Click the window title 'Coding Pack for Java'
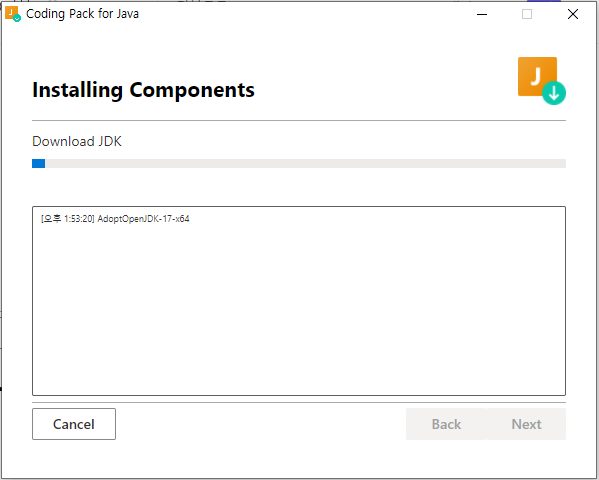The width and height of the screenshot is (599, 480). (82, 14)
